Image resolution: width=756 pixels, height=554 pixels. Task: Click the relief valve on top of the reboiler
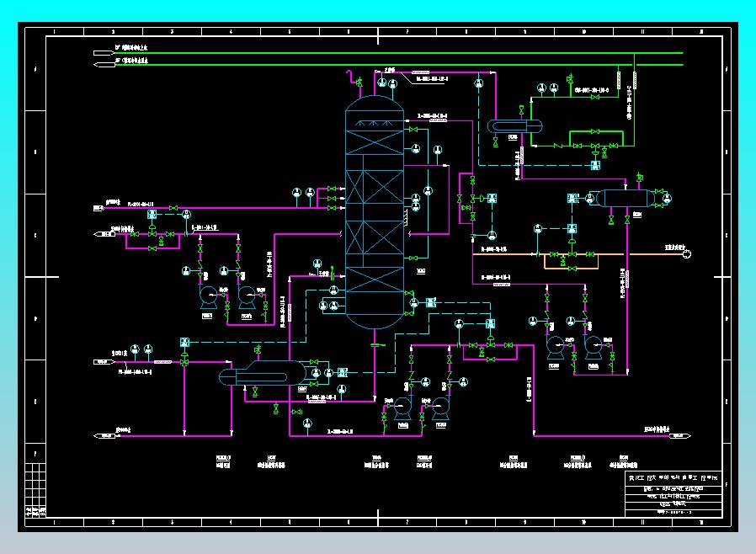[x=258, y=349]
